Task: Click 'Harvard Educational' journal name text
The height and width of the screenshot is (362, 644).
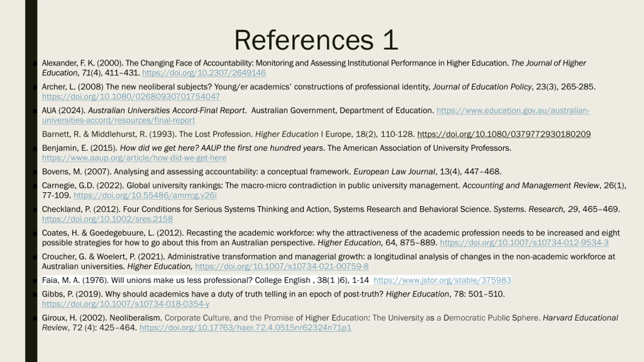Action: click(x=580, y=318)
